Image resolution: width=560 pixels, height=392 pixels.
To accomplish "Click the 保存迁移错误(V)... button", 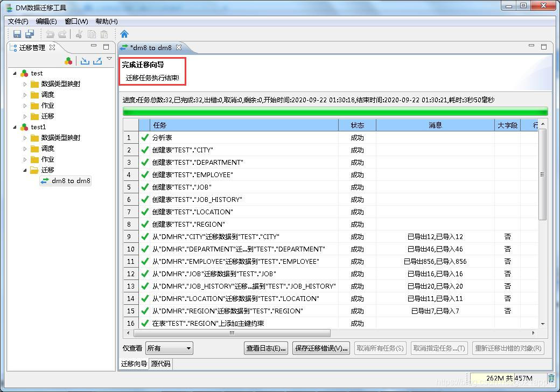I will 321,348.
